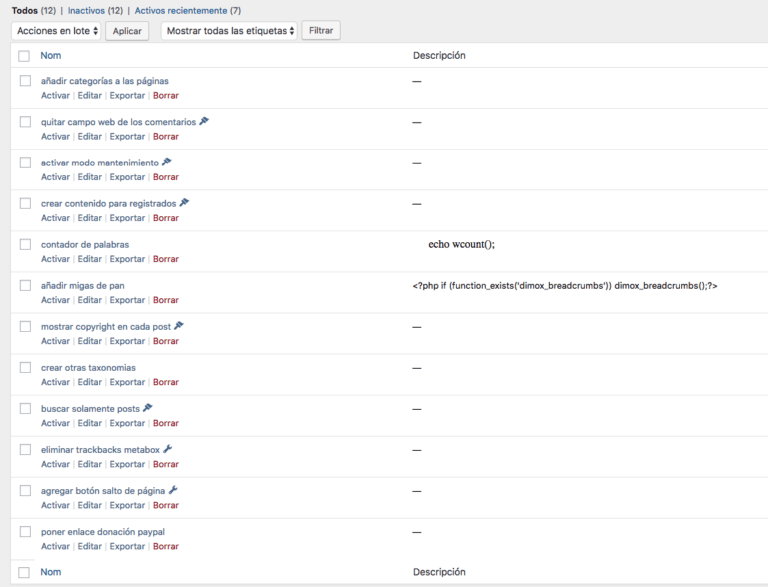Open snippet añadir migas de pan
The image size is (768, 587).
pos(83,286)
